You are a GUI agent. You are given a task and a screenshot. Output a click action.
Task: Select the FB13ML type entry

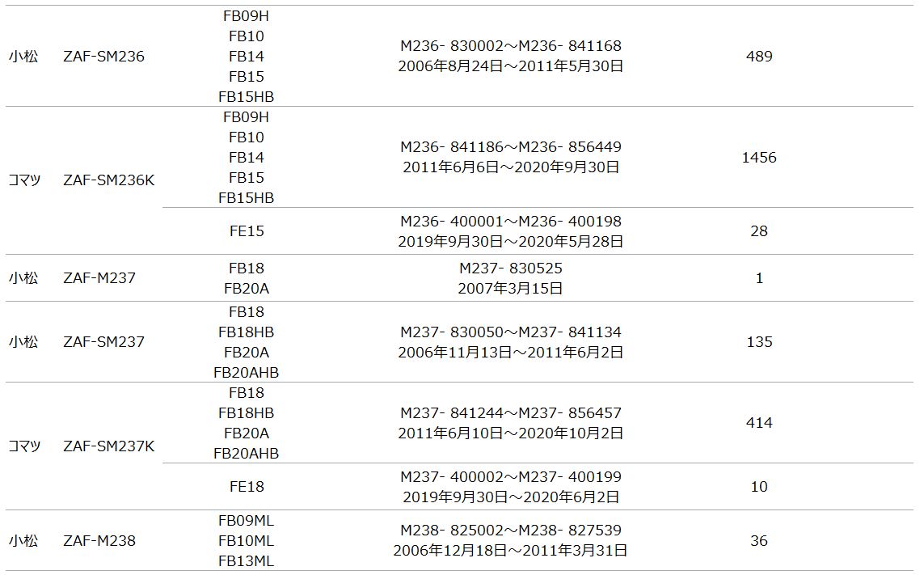tap(247, 561)
